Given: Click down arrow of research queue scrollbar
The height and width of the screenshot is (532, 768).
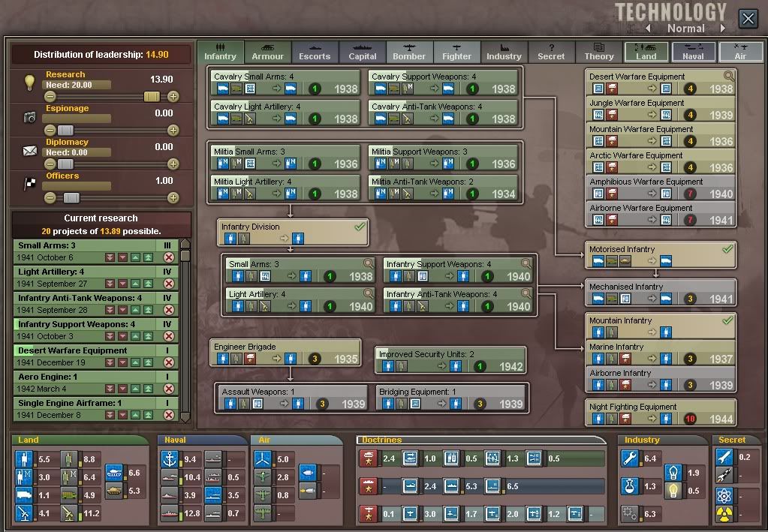Looking at the screenshot, I should coord(185,417).
